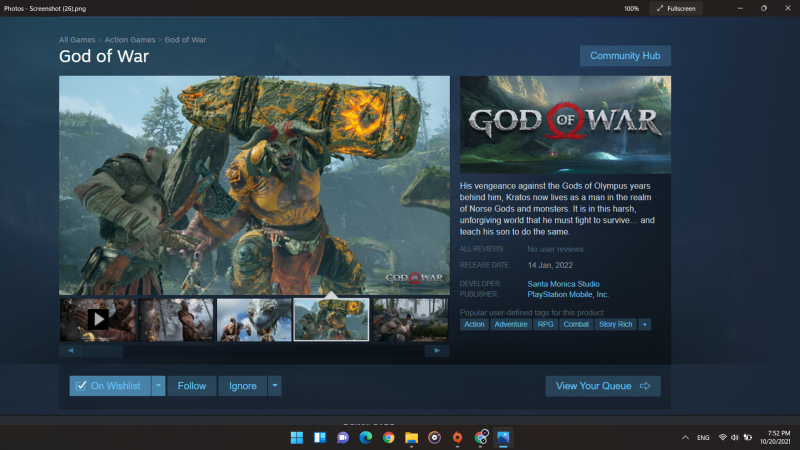
Task: Click plus icon to add tags
Action: pyautogui.click(x=645, y=324)
